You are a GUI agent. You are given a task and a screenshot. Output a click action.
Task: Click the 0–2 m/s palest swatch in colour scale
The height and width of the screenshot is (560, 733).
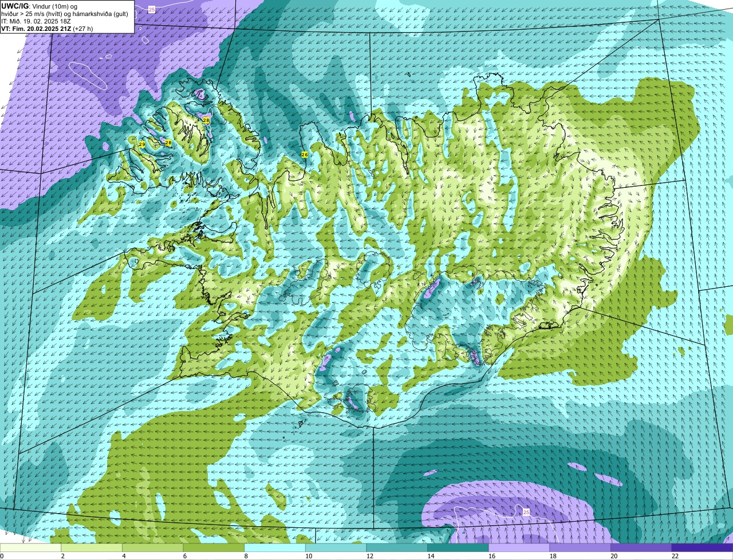click(x=30, y=548)
